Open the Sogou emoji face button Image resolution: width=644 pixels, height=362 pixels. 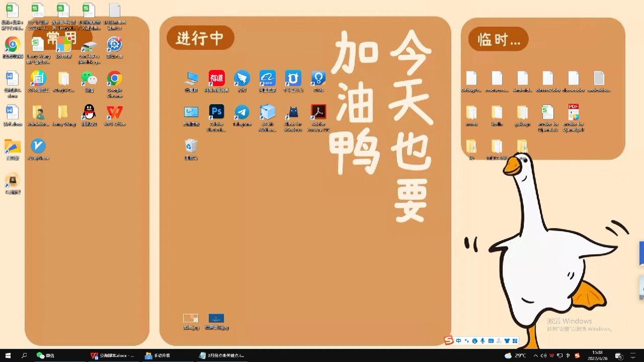pos(474,341)
